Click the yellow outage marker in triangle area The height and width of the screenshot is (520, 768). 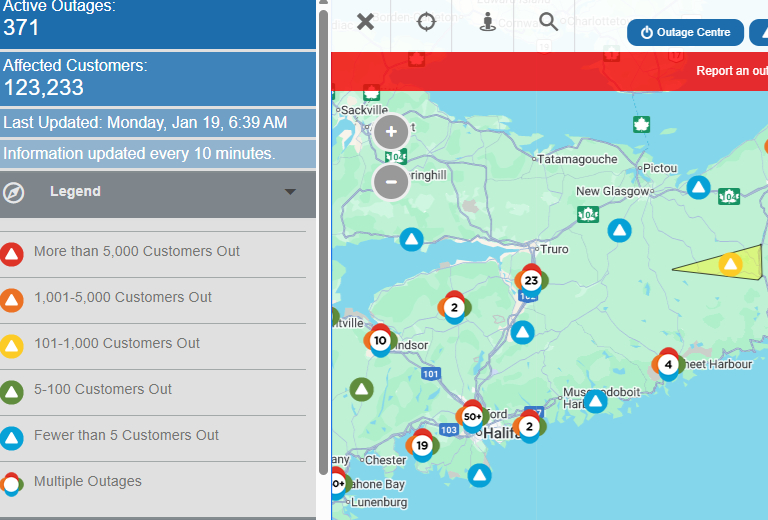pyautogui.click(x=731, y=264)
